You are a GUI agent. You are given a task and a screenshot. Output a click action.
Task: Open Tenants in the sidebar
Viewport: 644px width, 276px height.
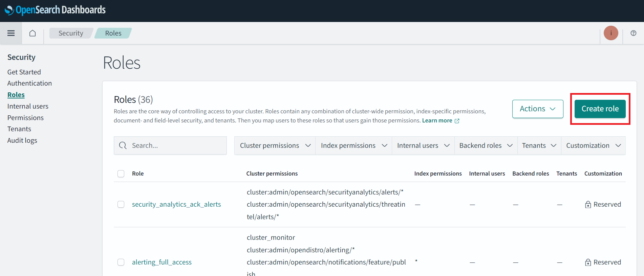19,129
